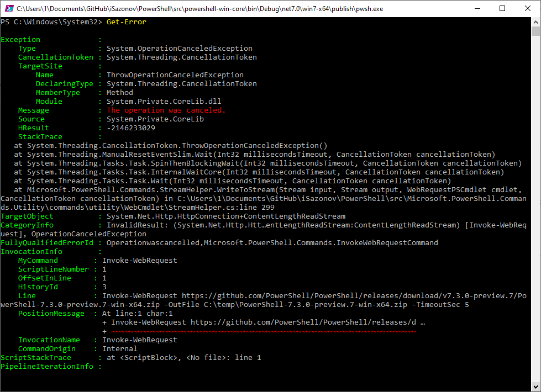
Task: Click the 'StackTrace' label
Action: 40,137
